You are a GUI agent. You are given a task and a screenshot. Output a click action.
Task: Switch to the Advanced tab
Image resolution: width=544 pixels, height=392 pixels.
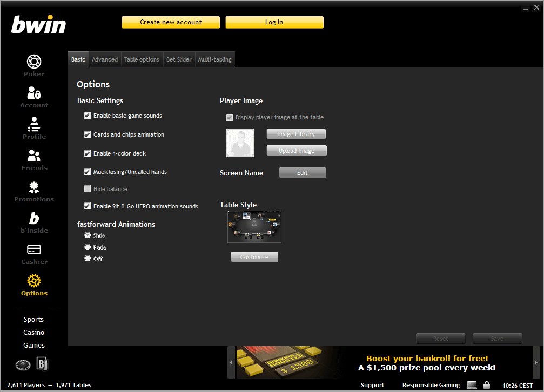105,59
